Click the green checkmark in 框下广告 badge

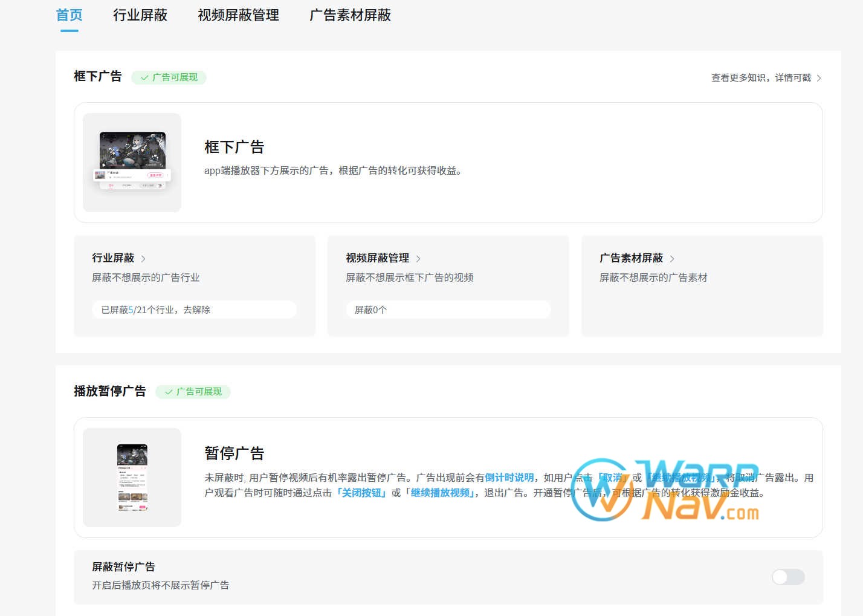tap(144, 77)
